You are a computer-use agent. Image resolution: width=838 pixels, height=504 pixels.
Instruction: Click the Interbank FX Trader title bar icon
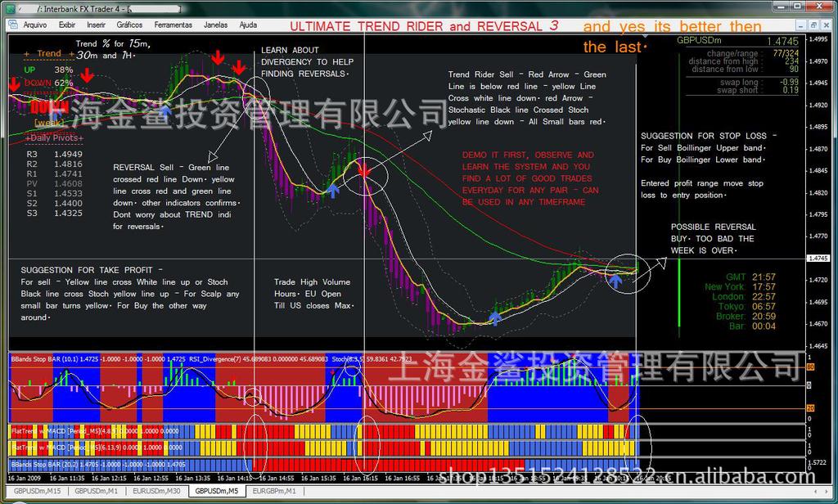11,8
